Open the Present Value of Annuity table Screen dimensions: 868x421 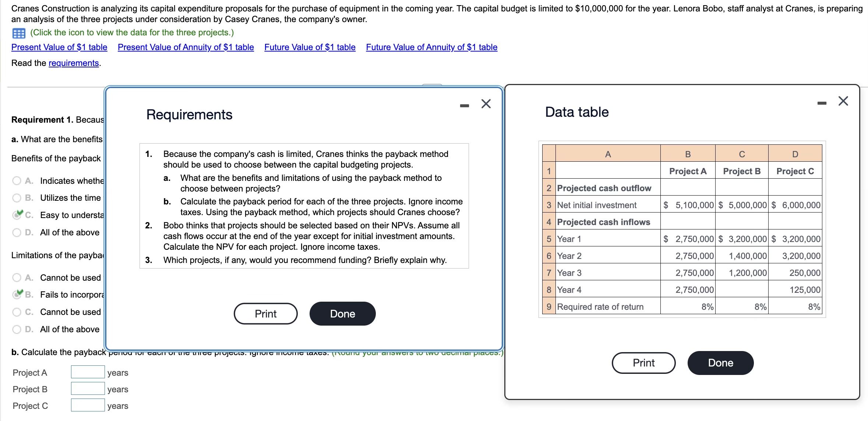pyautogui.click(x=185, y=47)
